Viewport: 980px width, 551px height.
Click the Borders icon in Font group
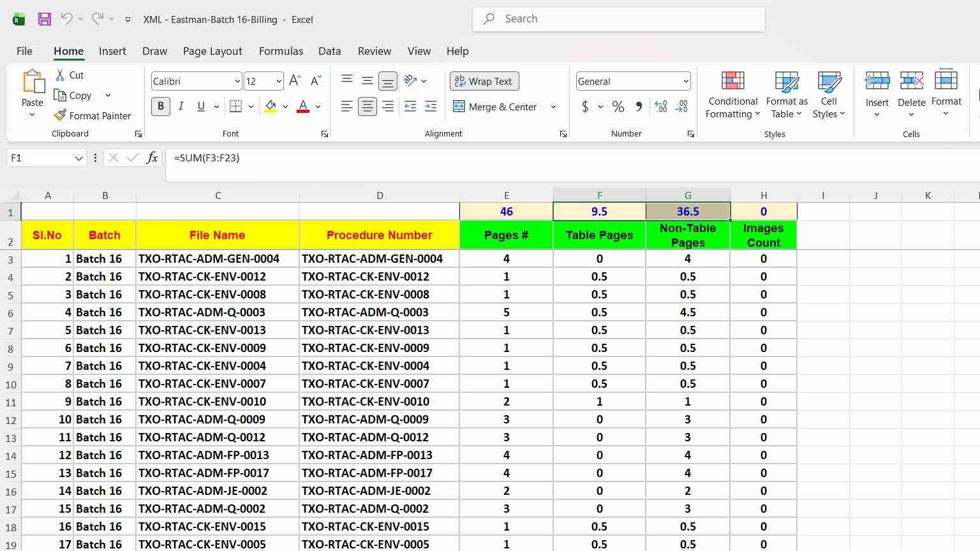coord(235,107)
